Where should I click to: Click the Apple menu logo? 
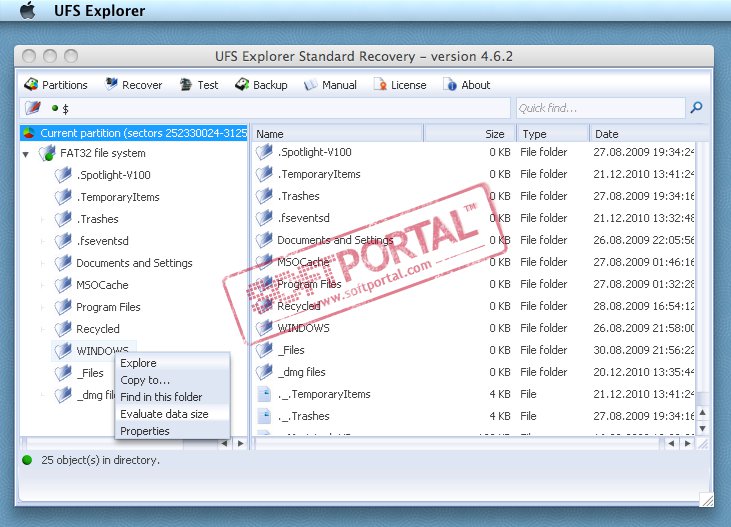[28, 10]
